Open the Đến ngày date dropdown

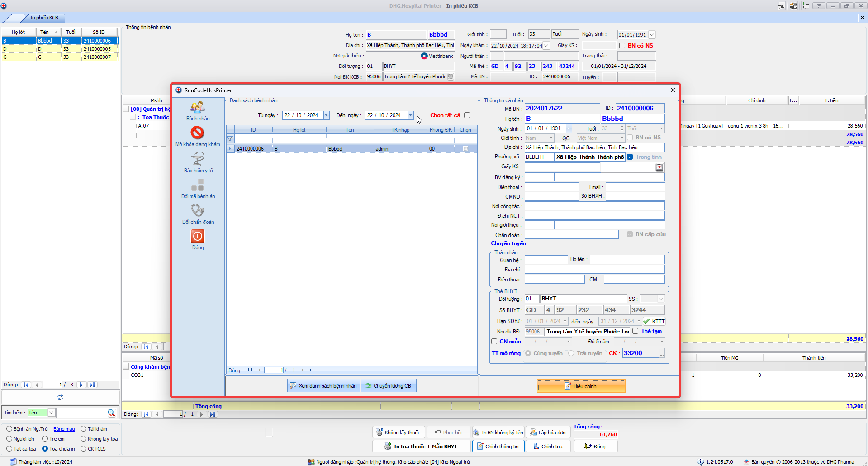(x=410, y=115)
